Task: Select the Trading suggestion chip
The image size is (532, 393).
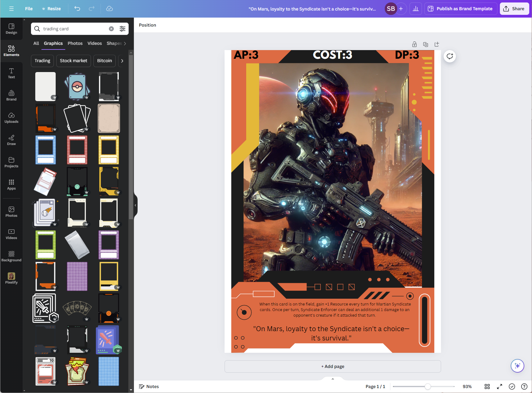Action: coord(42,61)
